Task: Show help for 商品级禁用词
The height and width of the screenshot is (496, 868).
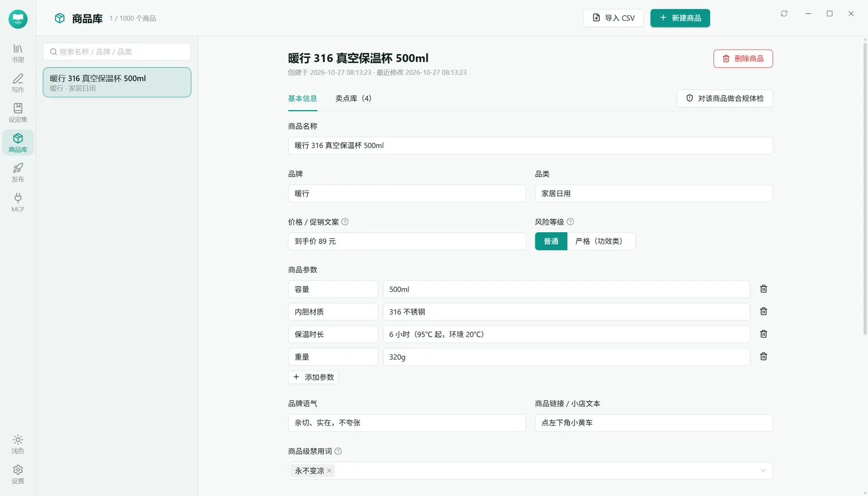Action: 338,451
